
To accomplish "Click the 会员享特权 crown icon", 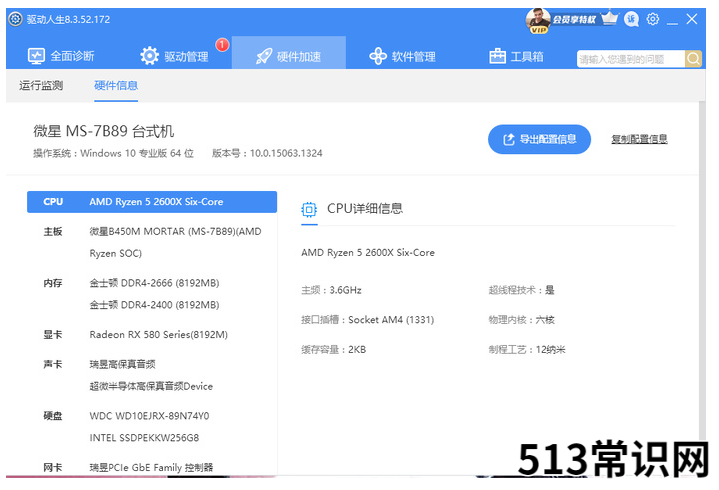I will pyautogui.click(x=609, y=18).
